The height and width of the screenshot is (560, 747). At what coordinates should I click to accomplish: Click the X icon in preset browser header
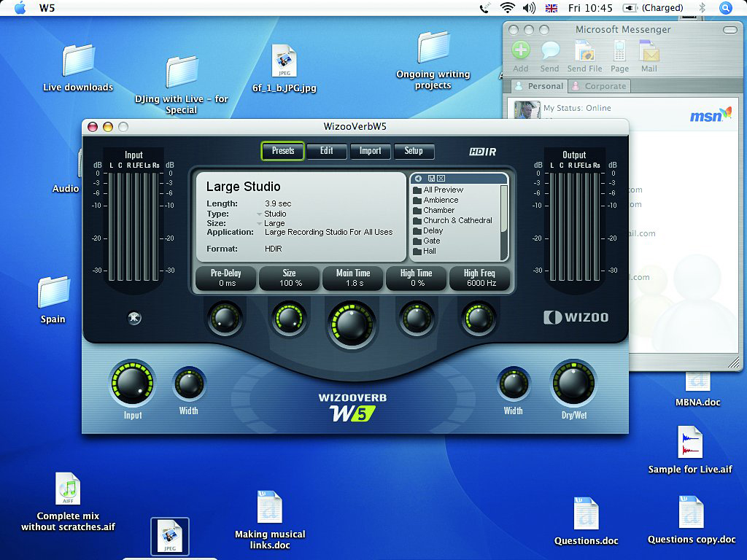[441, 179]
